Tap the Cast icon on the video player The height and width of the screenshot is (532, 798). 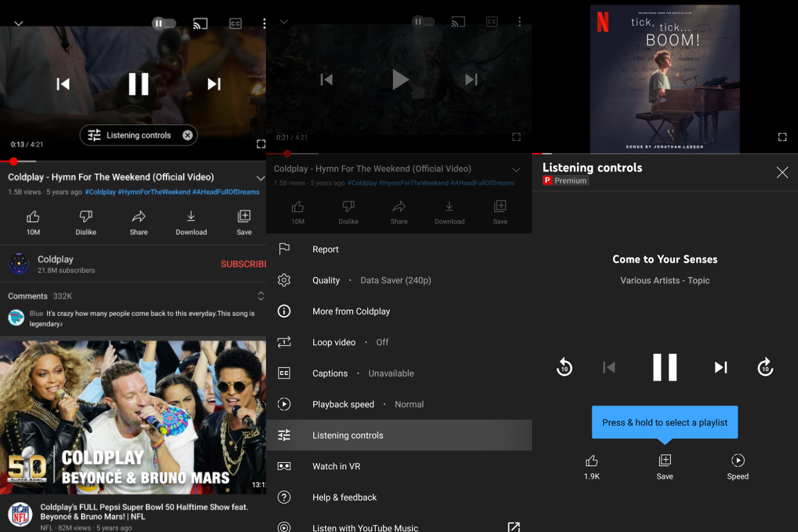pyautogui.click(x=200, y=23)
